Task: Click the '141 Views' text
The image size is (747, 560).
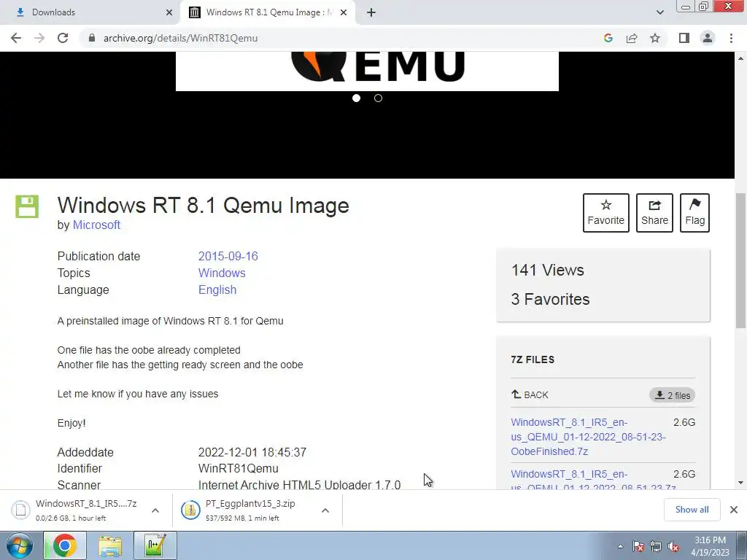Action: [547, 270]
